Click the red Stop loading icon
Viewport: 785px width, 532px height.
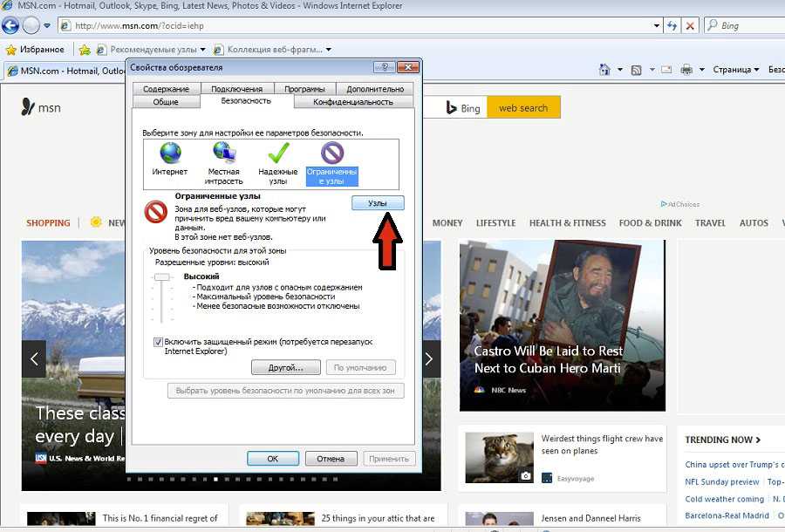tap(691, 25)
